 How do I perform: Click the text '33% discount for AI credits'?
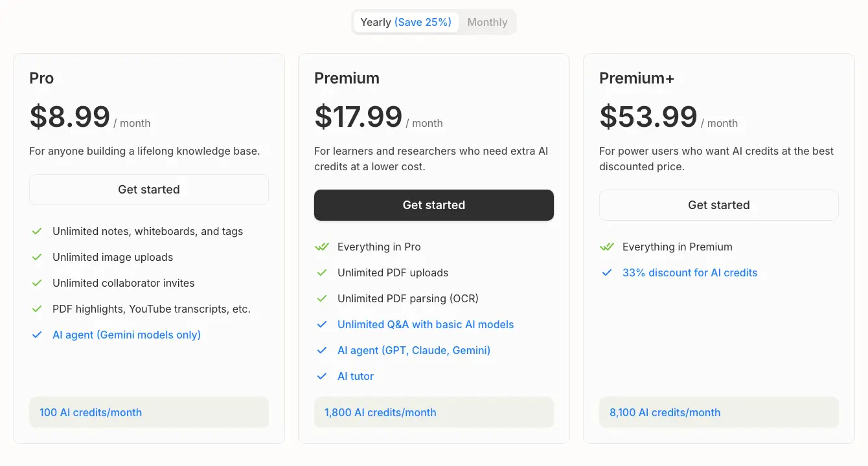(690, 272)
